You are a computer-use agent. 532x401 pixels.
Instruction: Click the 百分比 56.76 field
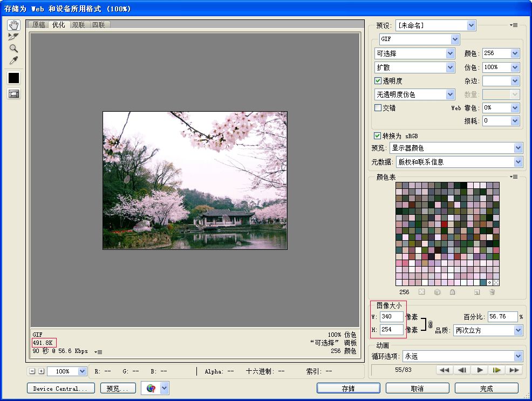[502, 316]
